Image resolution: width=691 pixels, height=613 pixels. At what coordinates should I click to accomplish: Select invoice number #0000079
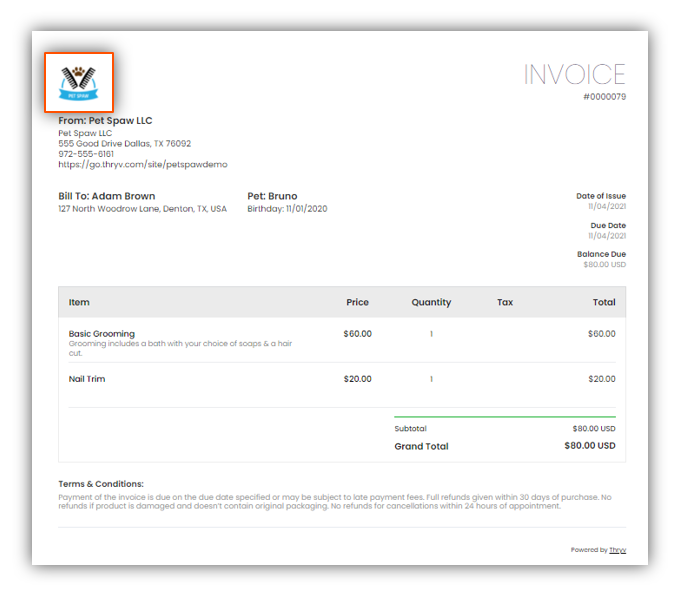point(604,97)
